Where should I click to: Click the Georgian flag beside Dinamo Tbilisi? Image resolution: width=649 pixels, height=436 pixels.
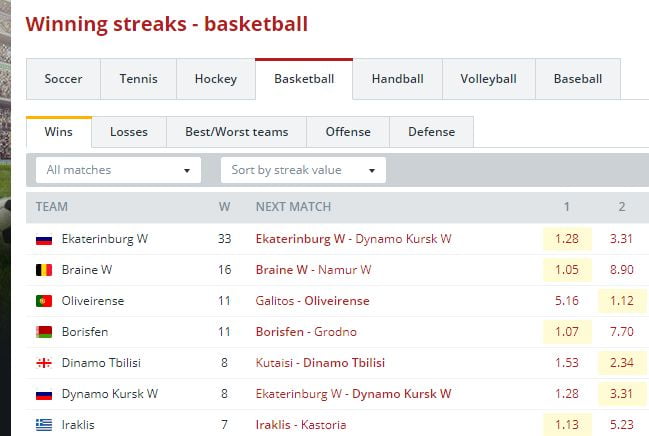pos(44,363)
